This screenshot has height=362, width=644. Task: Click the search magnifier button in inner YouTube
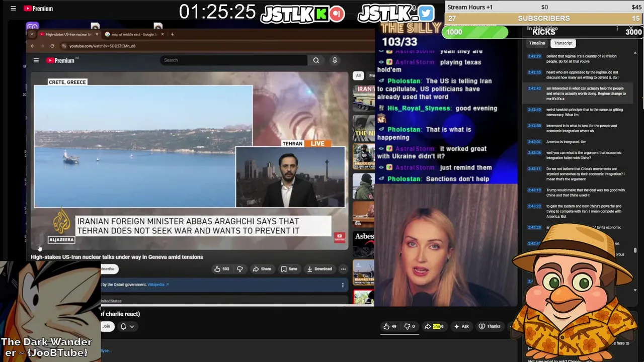point(316,60)
